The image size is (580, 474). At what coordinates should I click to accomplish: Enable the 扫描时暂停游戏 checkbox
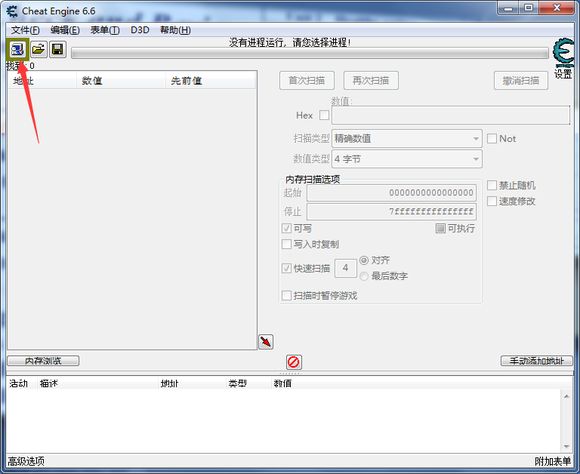point(286,296)
